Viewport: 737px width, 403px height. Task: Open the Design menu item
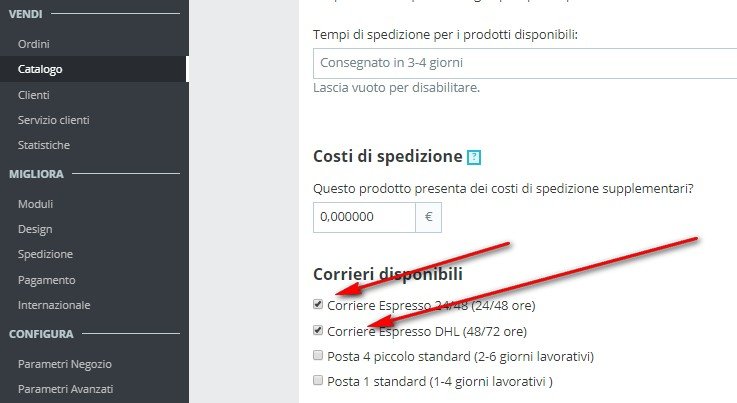point(35,229)
